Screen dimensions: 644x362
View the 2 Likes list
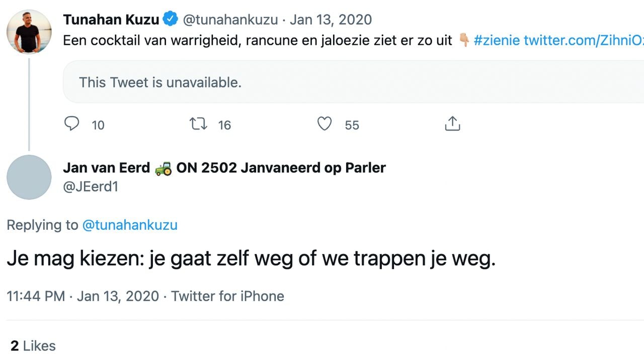(33, 345)
